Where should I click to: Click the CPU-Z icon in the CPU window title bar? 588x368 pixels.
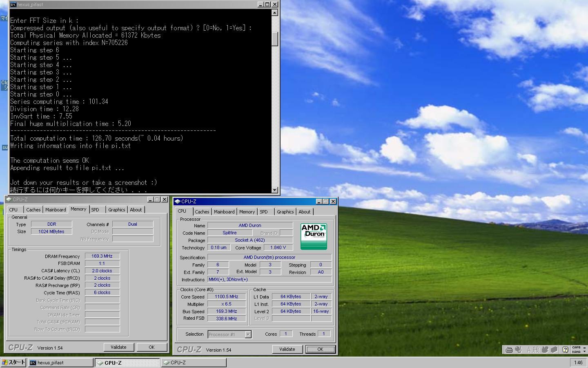(x=178, y=202)
